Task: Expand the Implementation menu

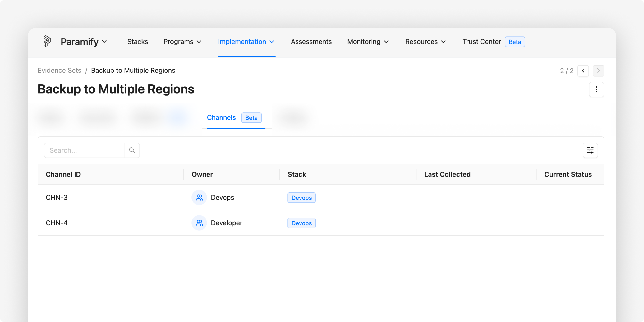Action: pyautogui.click(x=246, y=42)
